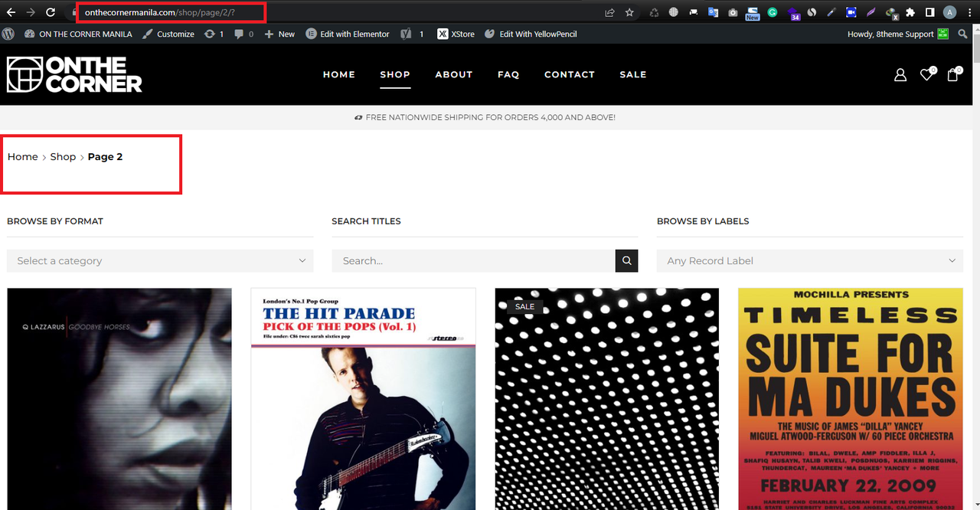Image resolution: width=980 pixels, height=510 pixels.
Task: Click Home in the breadcrumb
Action: 23,156
